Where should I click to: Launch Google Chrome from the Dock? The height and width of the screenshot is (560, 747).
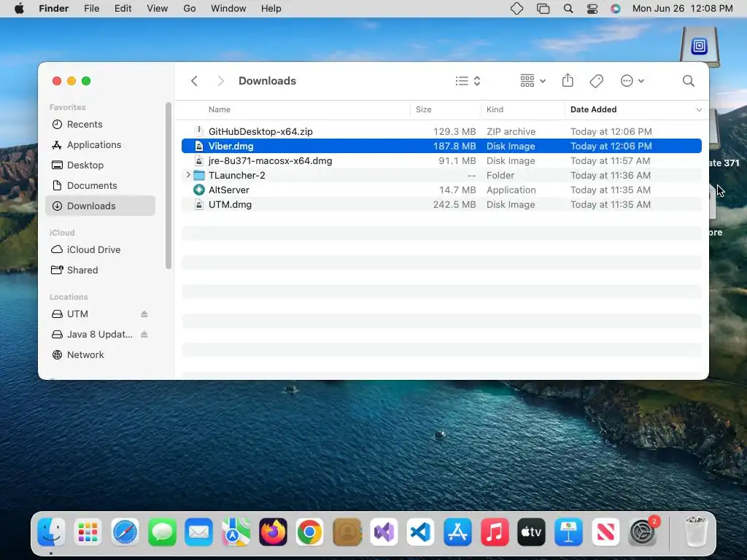pyautogui.click(x=309, y=532)
